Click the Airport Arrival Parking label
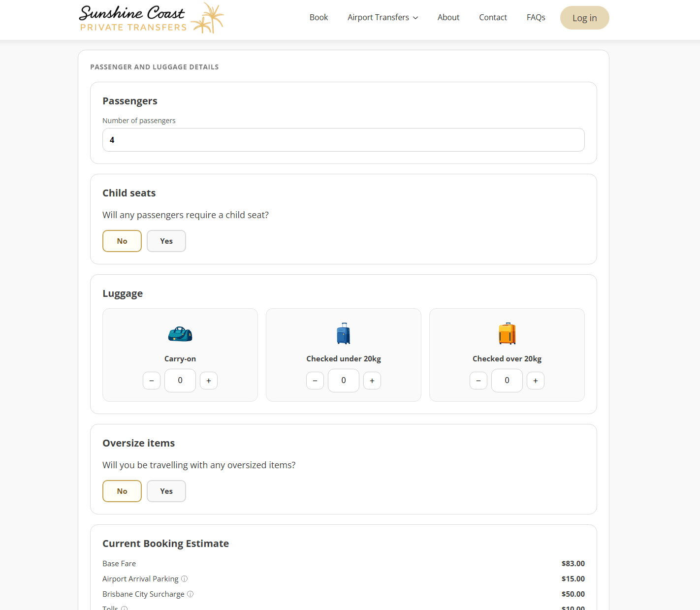Viewport: 700px width, 610px height. pos(140,579)
